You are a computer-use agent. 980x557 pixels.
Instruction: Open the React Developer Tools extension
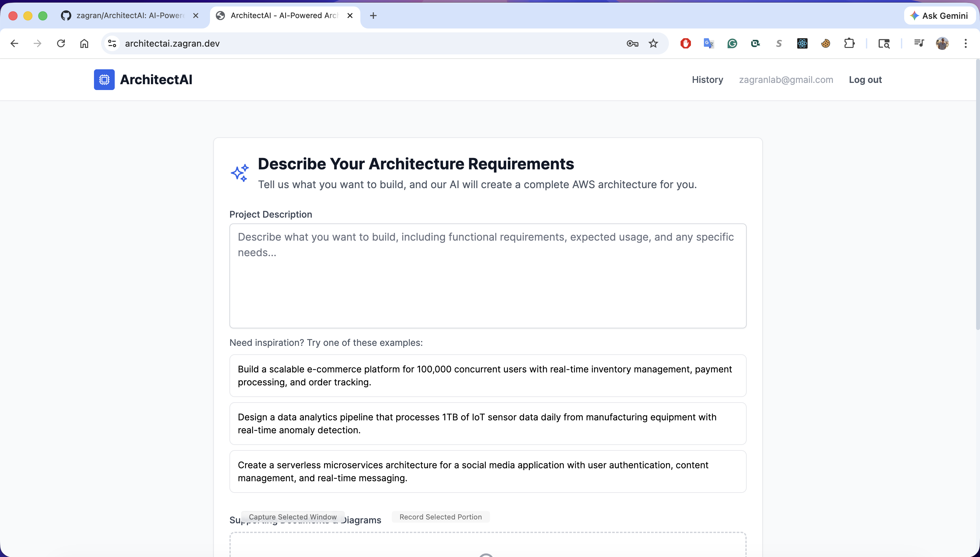tap(802, 44)
